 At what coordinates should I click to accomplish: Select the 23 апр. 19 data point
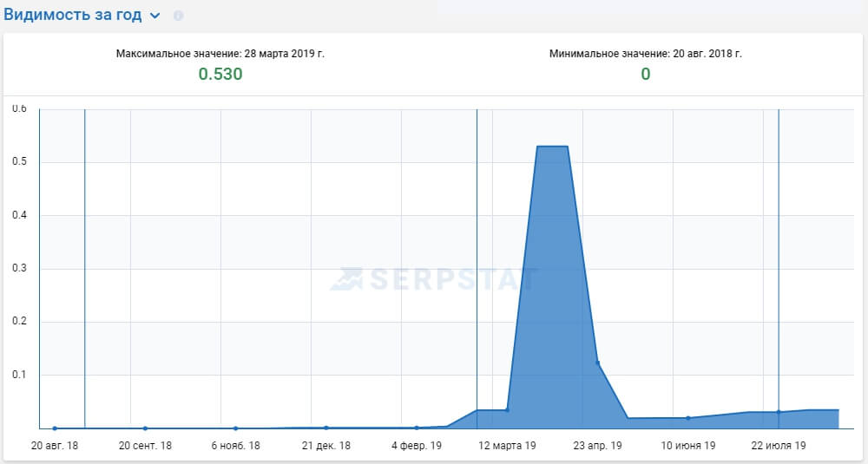point(597,363)
